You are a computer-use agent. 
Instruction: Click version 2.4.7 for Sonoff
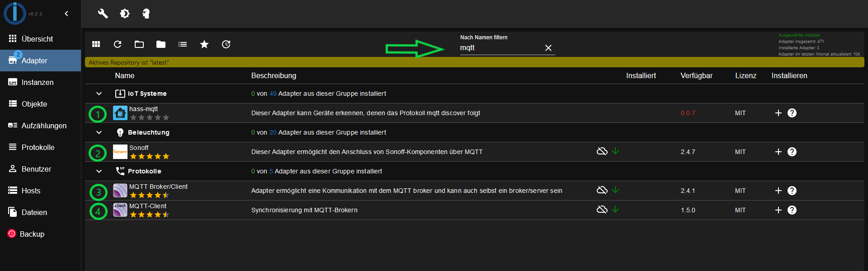(x=688, y=152)
